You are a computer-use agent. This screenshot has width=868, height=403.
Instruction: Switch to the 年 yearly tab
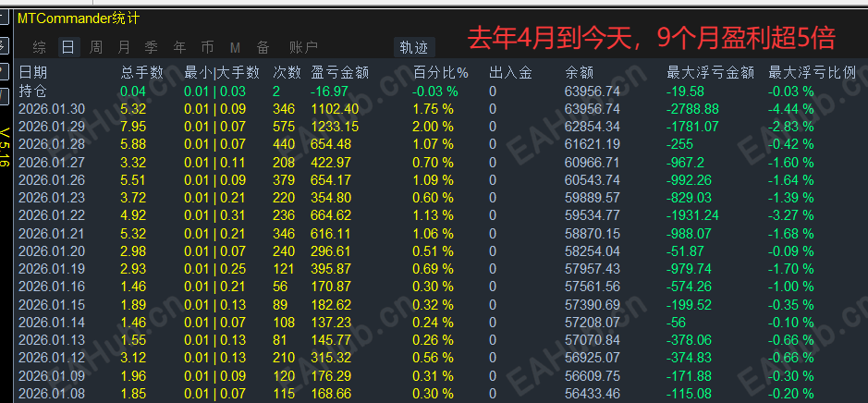coord(179,48)
